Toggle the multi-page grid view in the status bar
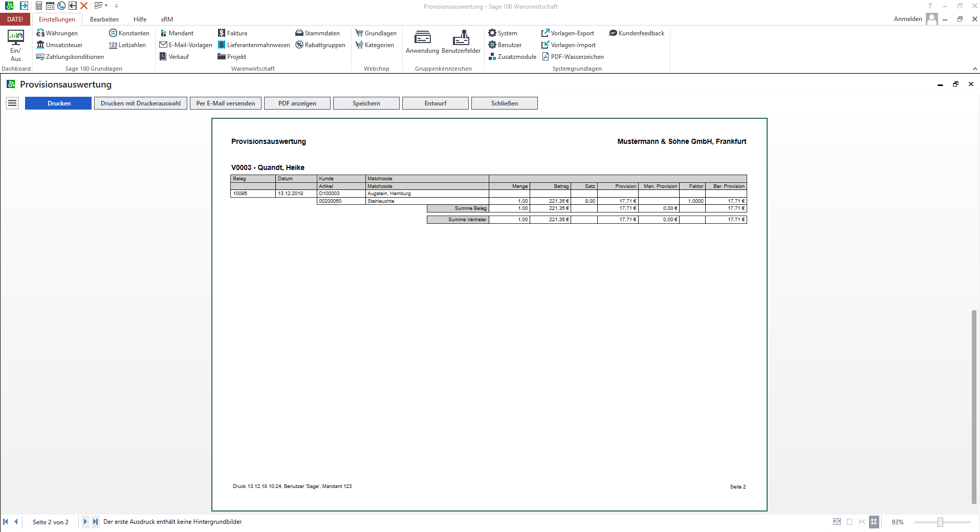Image resolution: width=980 pixels, height=532 pixels. [874, 522]
